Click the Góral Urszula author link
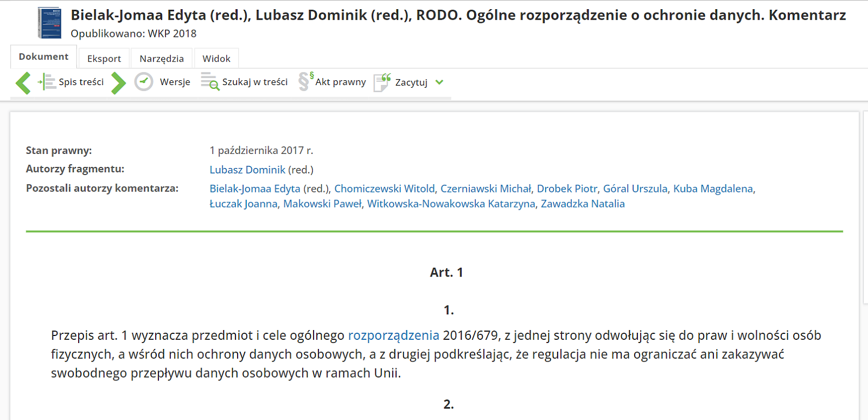This screenshot has height=420, width=868. tap(635, 189)
